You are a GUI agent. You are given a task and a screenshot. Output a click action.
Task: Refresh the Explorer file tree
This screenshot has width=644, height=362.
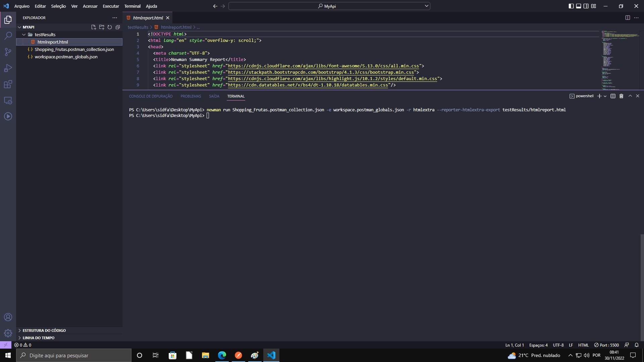pos(110,27)
